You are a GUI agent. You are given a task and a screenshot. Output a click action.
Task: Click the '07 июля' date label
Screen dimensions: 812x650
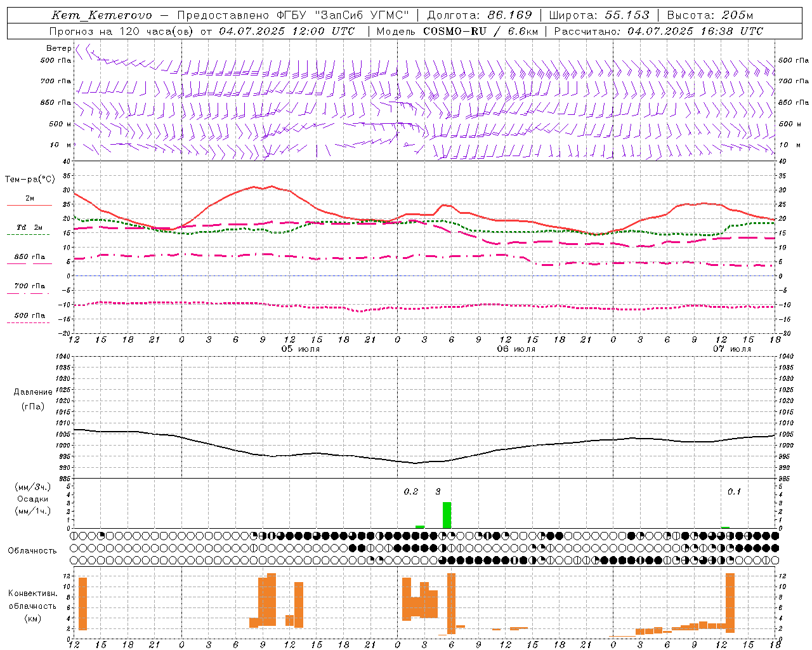point(732,349)
